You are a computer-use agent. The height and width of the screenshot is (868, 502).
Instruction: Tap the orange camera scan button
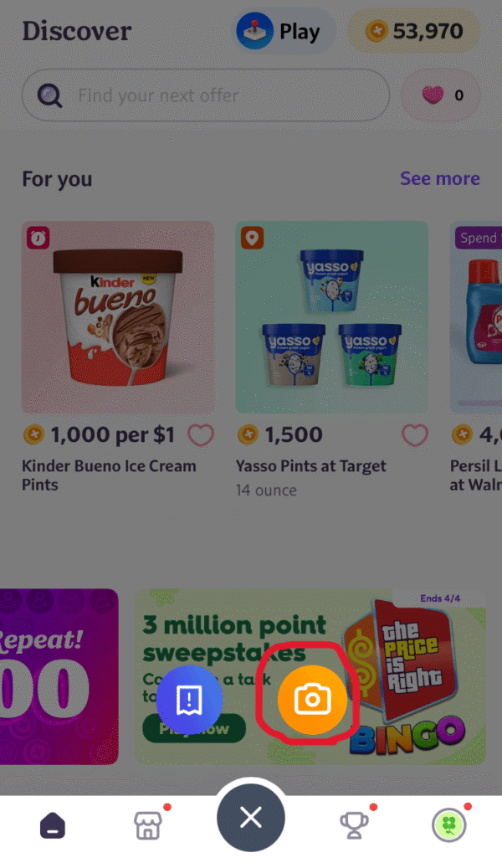tap(312, 699)
